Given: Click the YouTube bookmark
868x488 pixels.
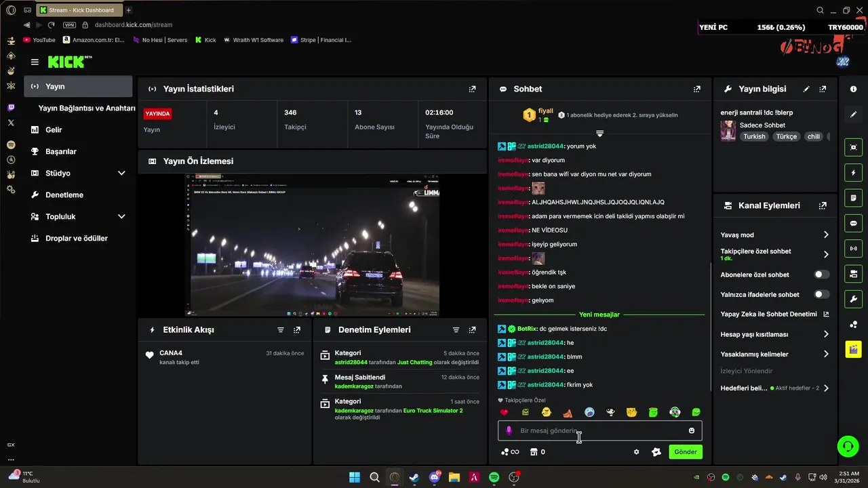Looking at the screenshot, I should 39,40.
